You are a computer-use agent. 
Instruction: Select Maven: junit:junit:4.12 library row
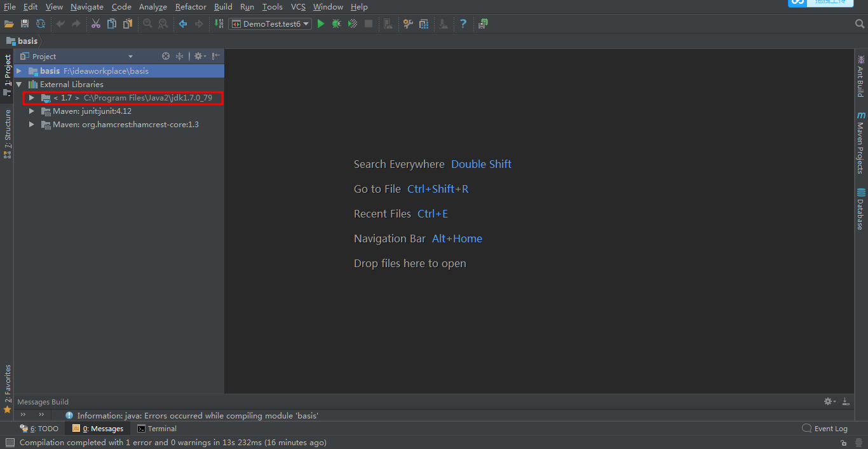pyautogui.click(x=119, y=111)
